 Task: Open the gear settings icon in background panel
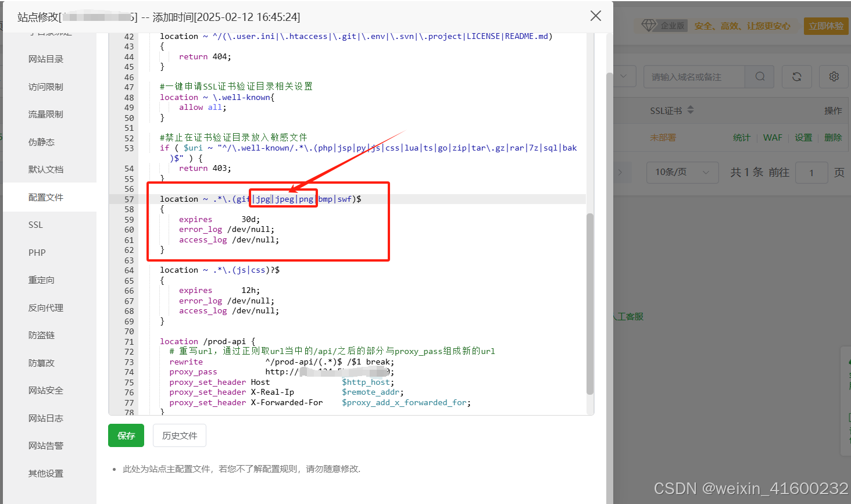834,77
